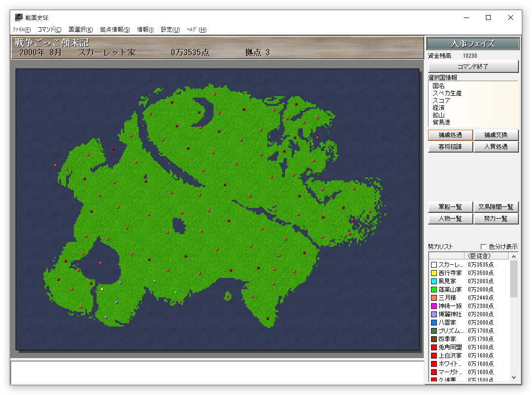
Task: Open the 拠点情報(S) menu
Action: point(115,30)
